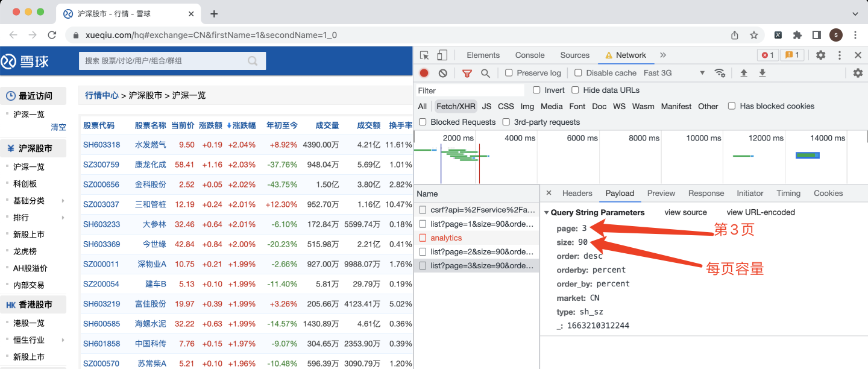
Task: Bookmark this page with star icon
Action: coord(753,35)
